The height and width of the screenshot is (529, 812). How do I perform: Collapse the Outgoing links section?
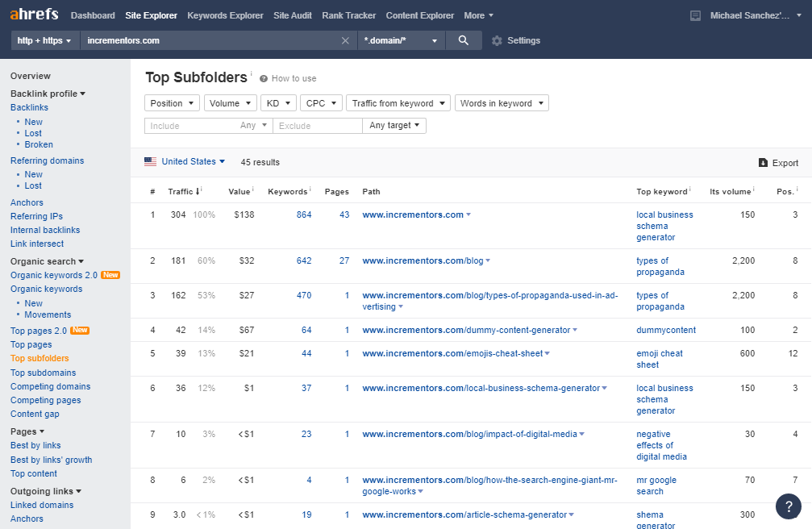[46, 491]
